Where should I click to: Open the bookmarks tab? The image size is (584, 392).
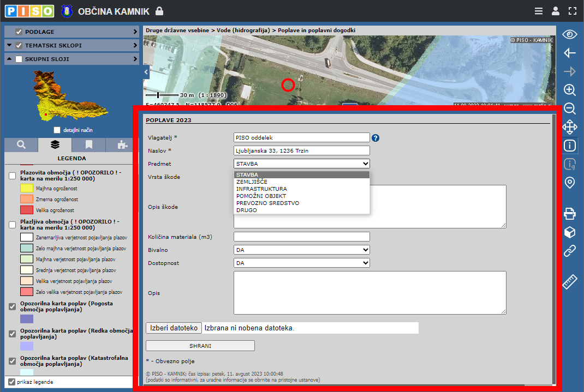pyautogui.click(x=88, y=144)
